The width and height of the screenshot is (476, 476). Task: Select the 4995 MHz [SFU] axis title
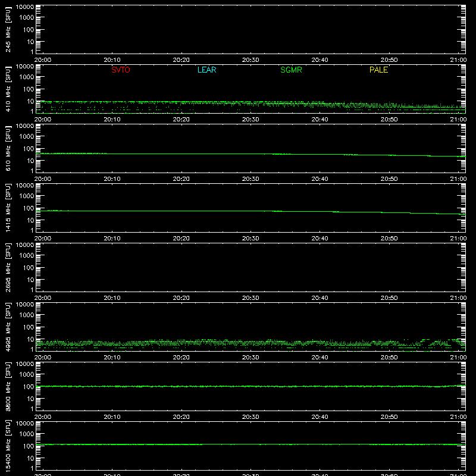click(x=8, y=327)
